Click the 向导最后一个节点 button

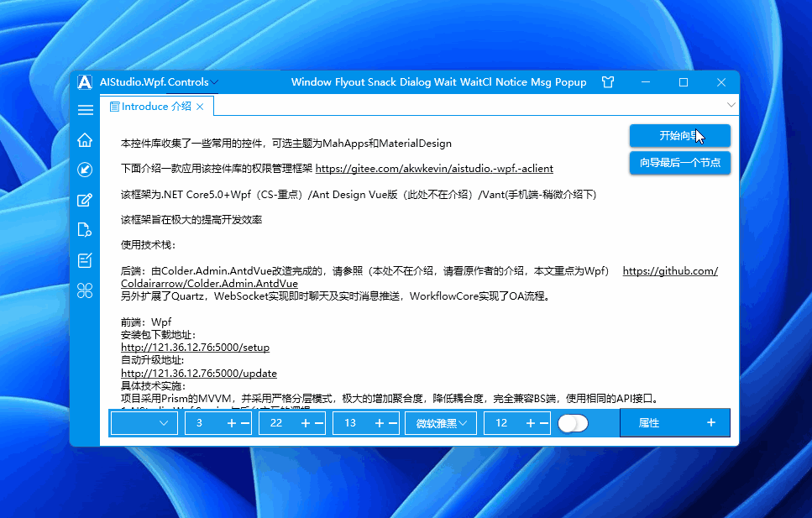(680, 163)
